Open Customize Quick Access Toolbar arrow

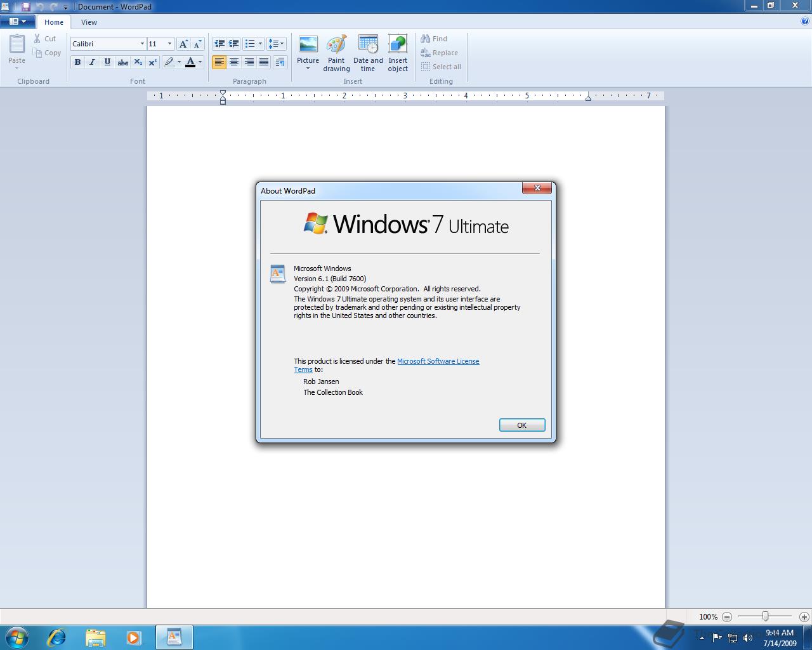click(x=65, y=7)
